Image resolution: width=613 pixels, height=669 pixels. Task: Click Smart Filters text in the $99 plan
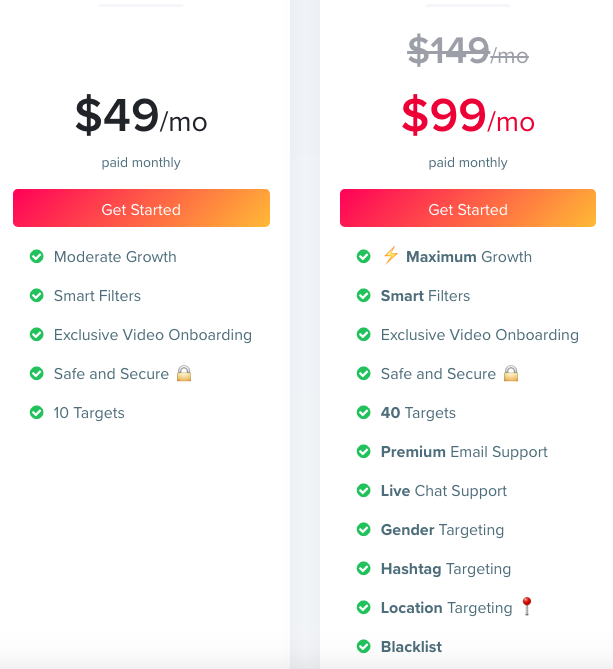(425, 296)
